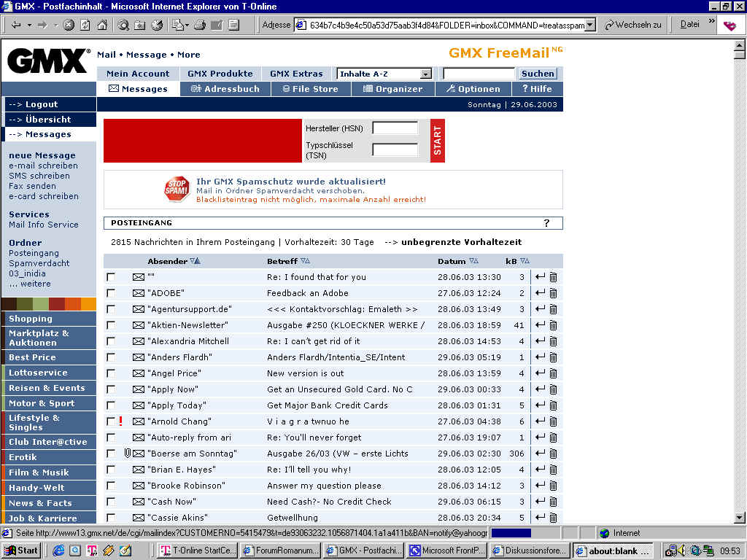Reply to the Anders Flardh message

[540, 357]
